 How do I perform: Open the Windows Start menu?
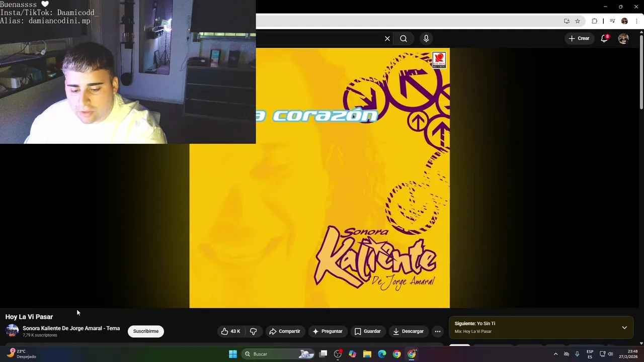click(233, 354)
